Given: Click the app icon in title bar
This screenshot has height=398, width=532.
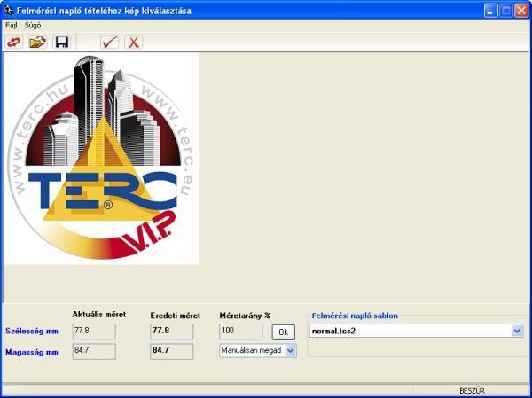Looking at the screenshot, I should [x=9, y=11].
